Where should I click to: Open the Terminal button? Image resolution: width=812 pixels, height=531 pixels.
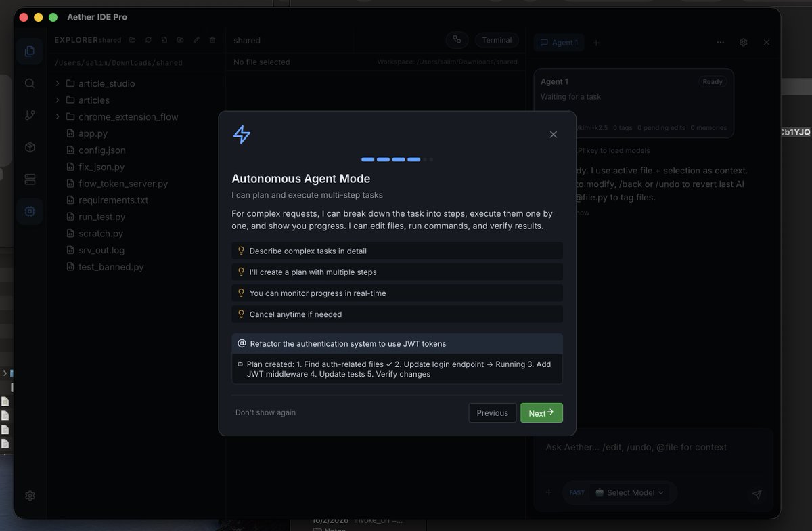point(497,40)
